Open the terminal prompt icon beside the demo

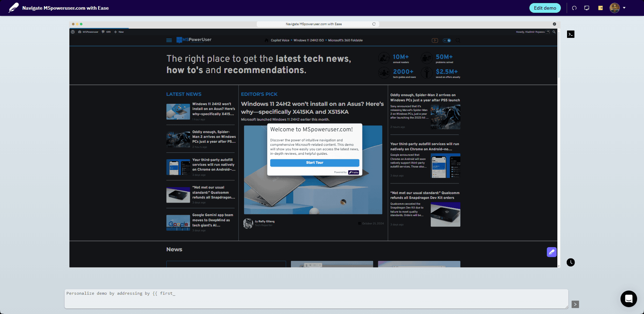pyautogui.click(x=571, y=34)
